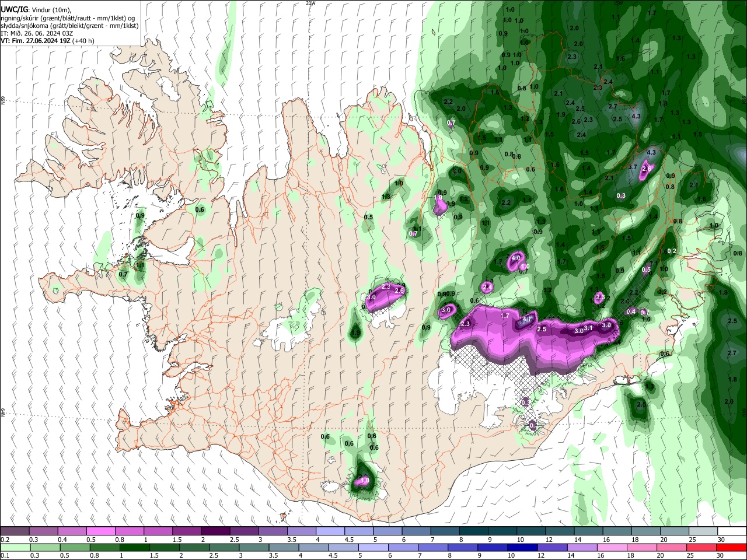Screen dimensions: 747x560
Task: Click the 'VT: Fim. 27.06.2024 19Z (+40 h)' line
Action: coord(47,41)
